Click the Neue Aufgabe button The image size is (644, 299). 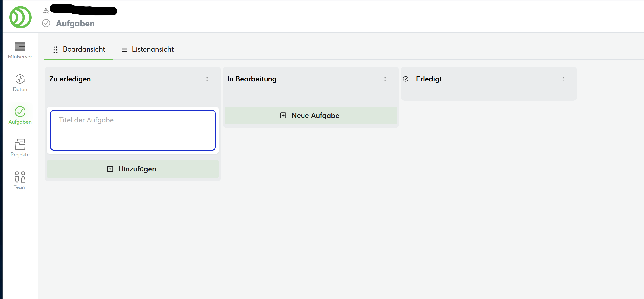click(310, 116)
